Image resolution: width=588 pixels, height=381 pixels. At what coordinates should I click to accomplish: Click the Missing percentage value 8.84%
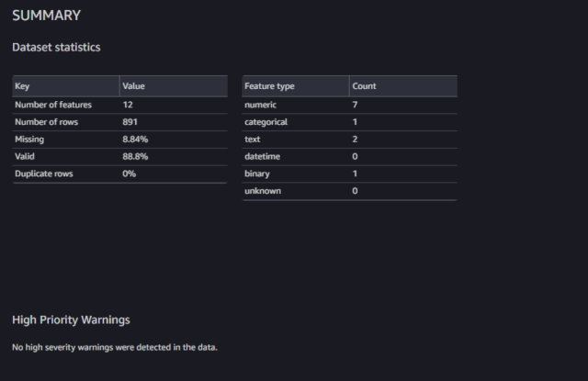click(135, 140)
